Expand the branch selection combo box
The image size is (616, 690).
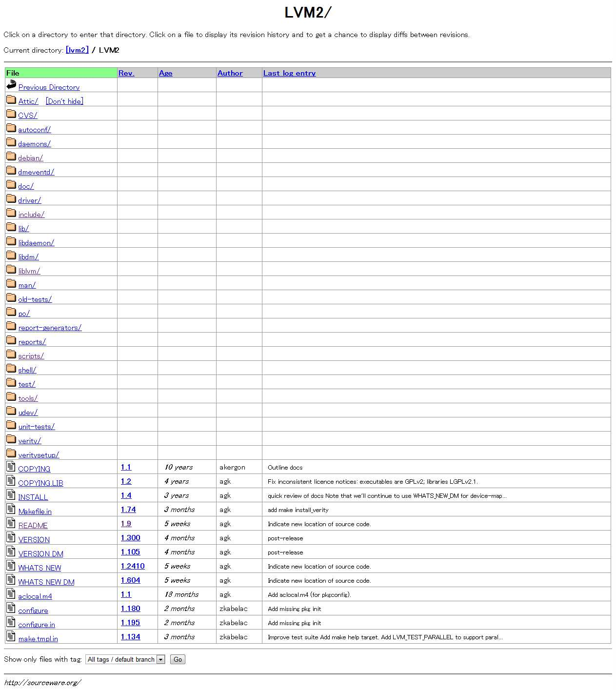coord(160,659)
